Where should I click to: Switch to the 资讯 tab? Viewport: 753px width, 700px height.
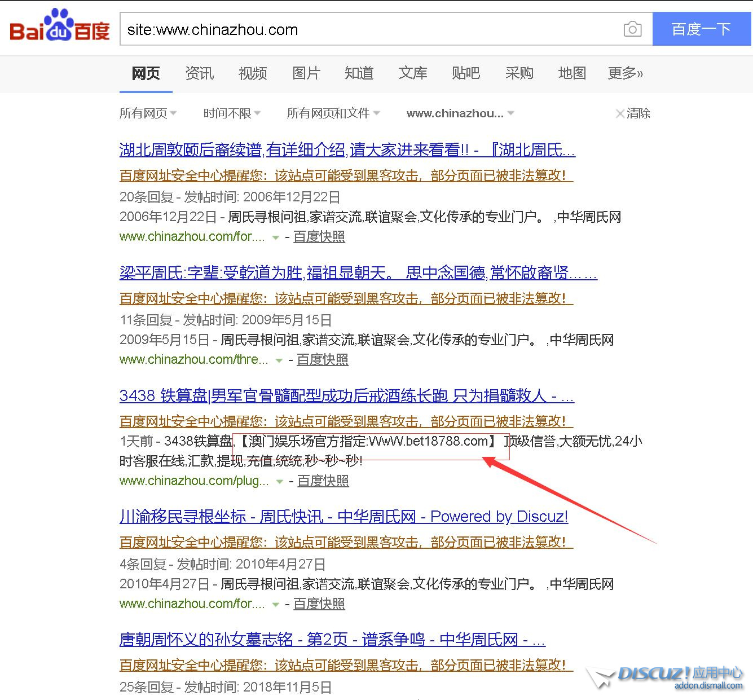(200, 73)
